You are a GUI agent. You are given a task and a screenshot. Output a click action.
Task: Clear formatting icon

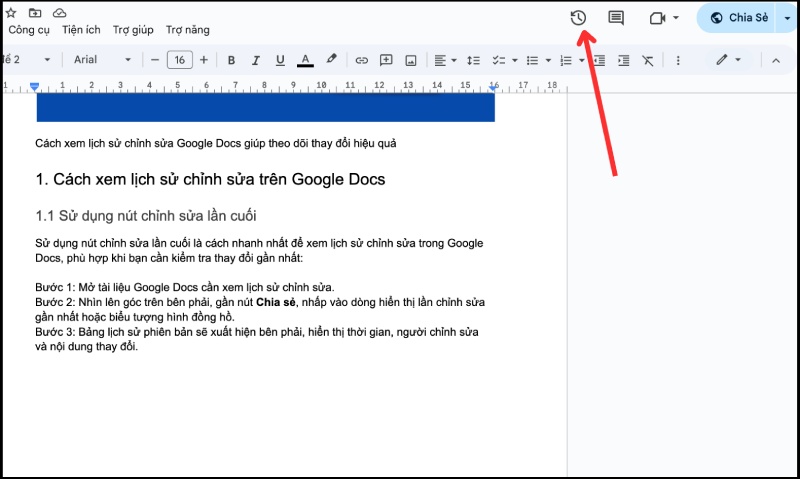pos(648,61)
